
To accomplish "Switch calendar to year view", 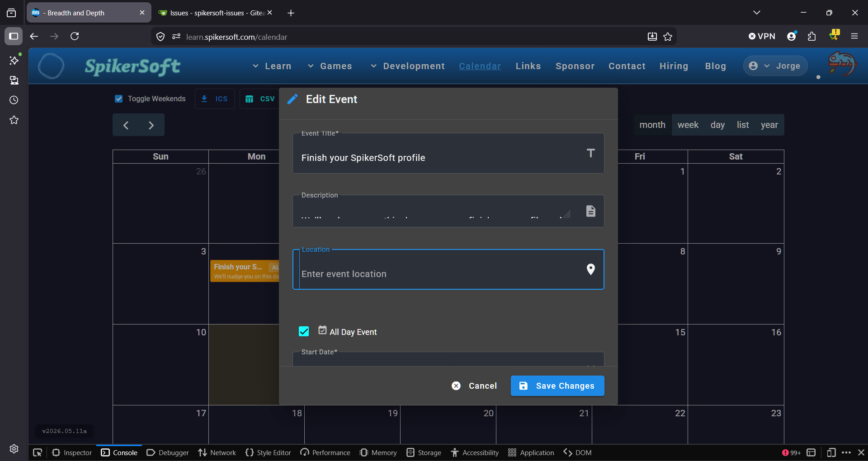I will tap(769, 125).
